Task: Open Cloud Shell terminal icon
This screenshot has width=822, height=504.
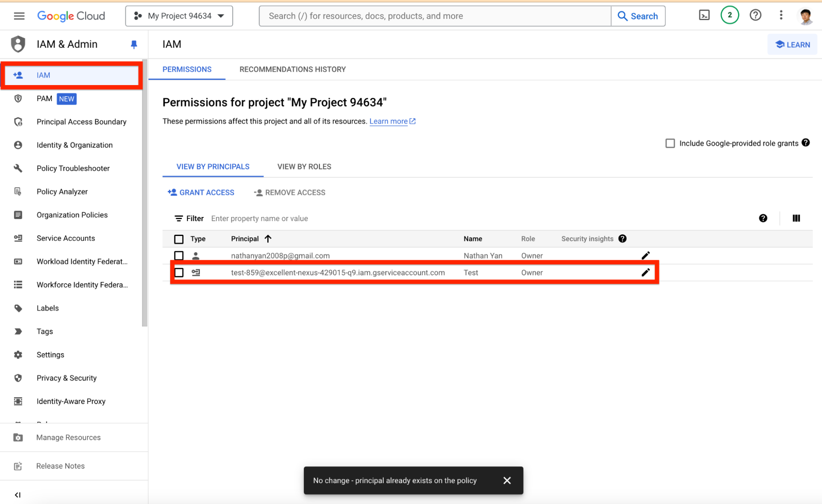Action: click(704, 16)
